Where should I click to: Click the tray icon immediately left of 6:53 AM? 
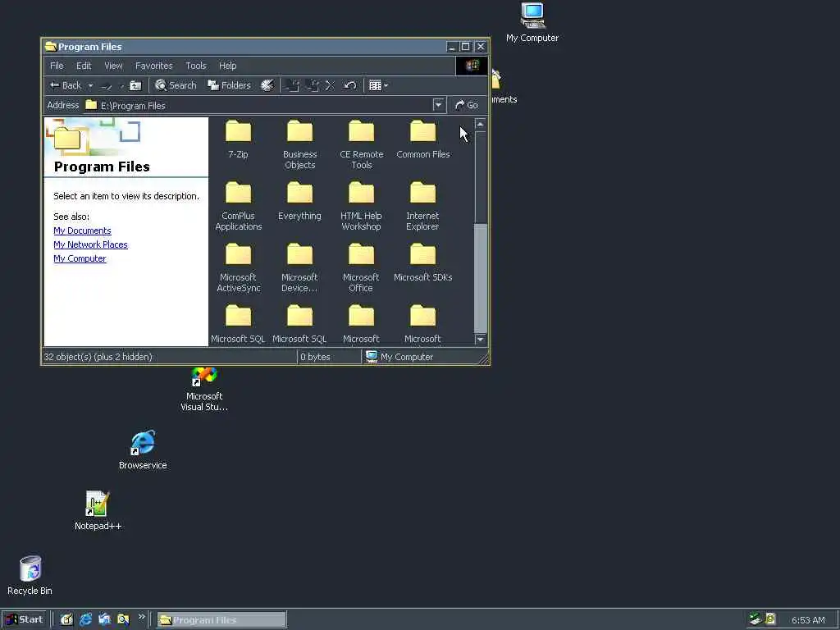[770, 620]
